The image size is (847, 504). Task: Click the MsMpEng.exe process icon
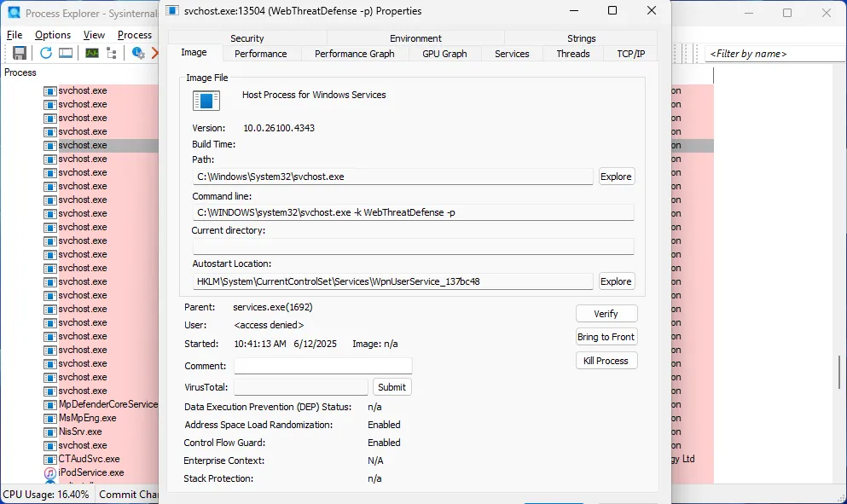coord(50,418)
